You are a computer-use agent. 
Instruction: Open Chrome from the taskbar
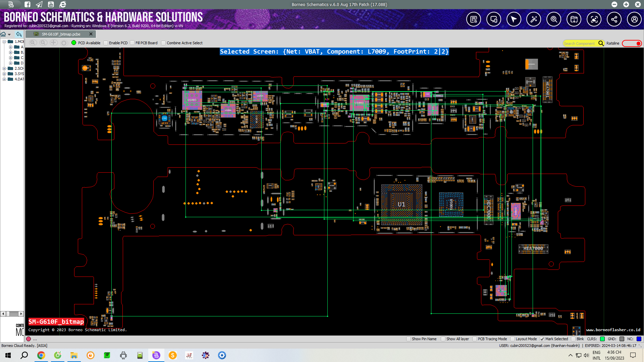[41, 355]
